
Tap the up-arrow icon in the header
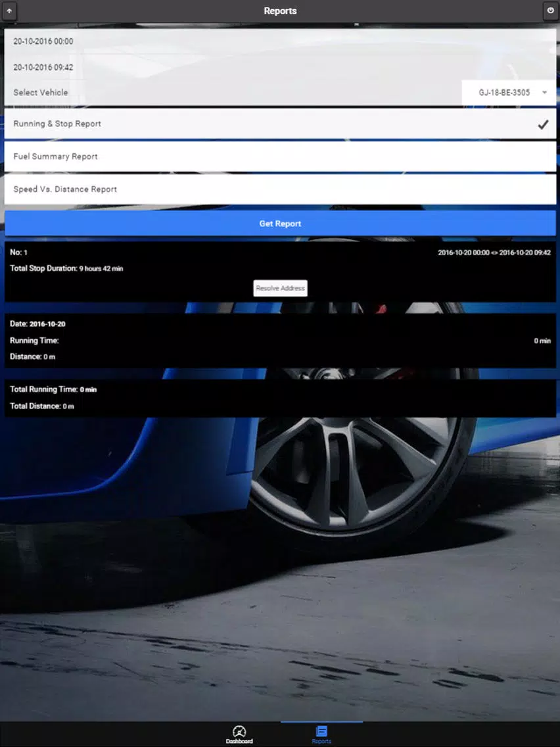pos(9,11)
